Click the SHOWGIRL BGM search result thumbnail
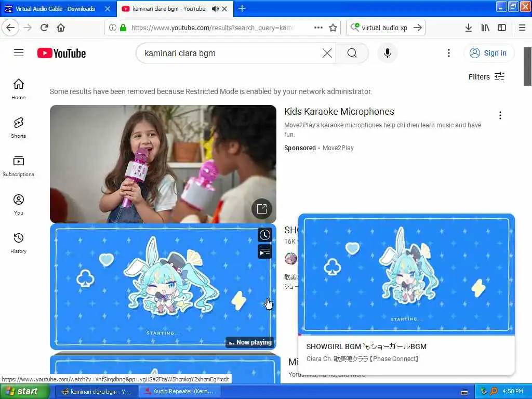Viewport: 532px width, 399px height. pyautogui.click(x=163, y=287)
